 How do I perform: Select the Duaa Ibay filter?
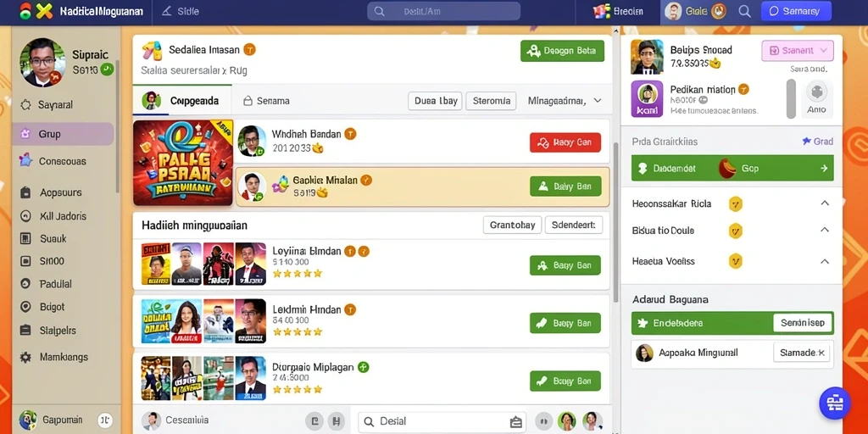point(435,101)
